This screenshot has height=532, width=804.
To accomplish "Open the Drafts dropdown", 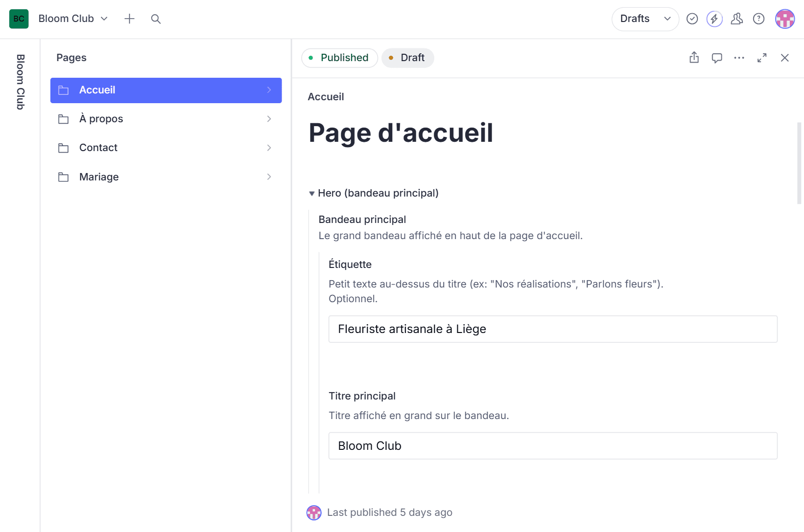I will [x=645, y=19].
